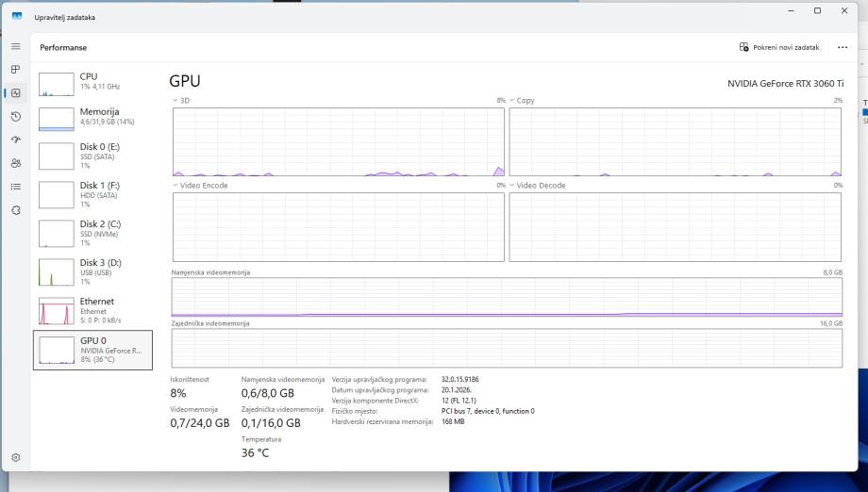Go to the Processes page icon
Screen dimensions: 868x492
[15, 69]
